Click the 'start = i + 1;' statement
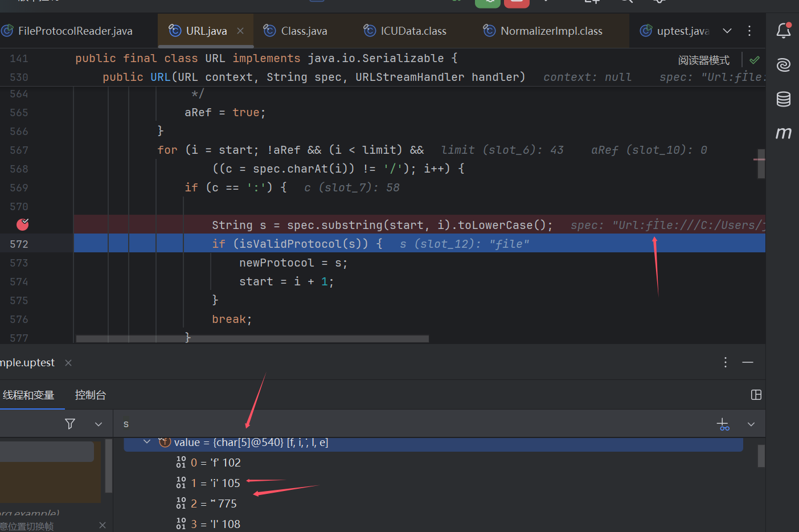799x532 pixels. coord(286,281)
